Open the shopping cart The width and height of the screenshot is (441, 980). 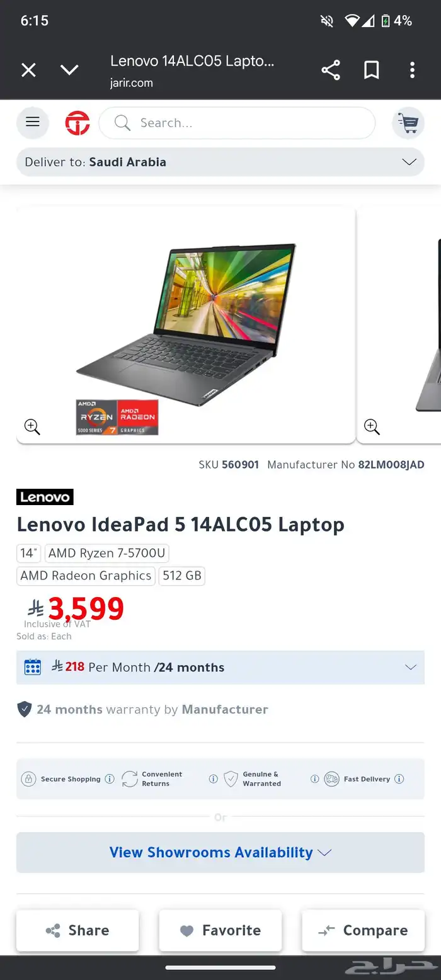tap(408, 123)
